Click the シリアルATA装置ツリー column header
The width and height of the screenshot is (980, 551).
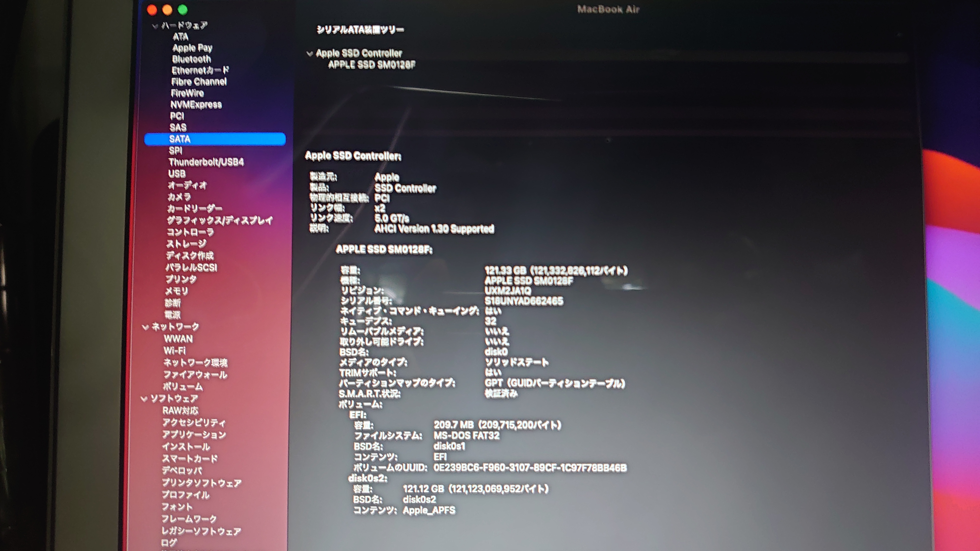click(x=360, y=30)
